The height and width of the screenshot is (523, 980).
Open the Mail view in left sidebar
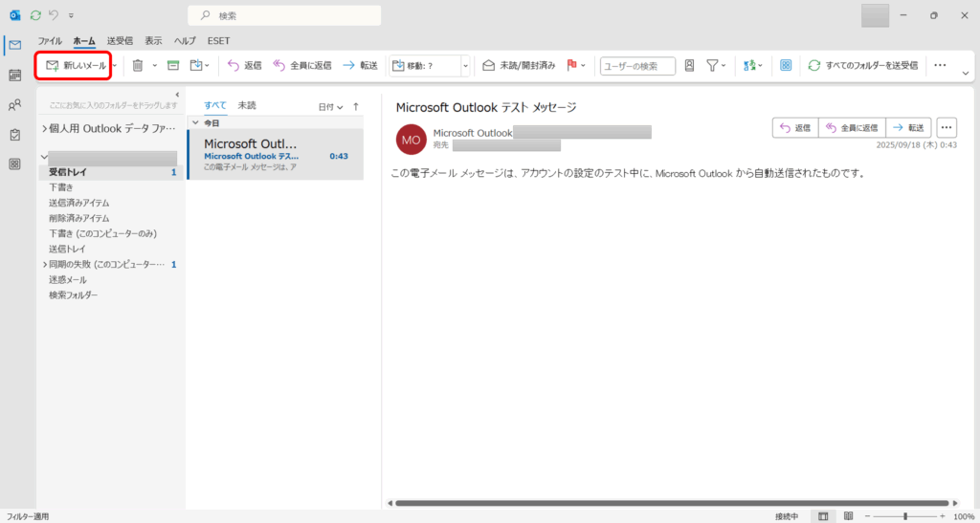coord(15,44)
